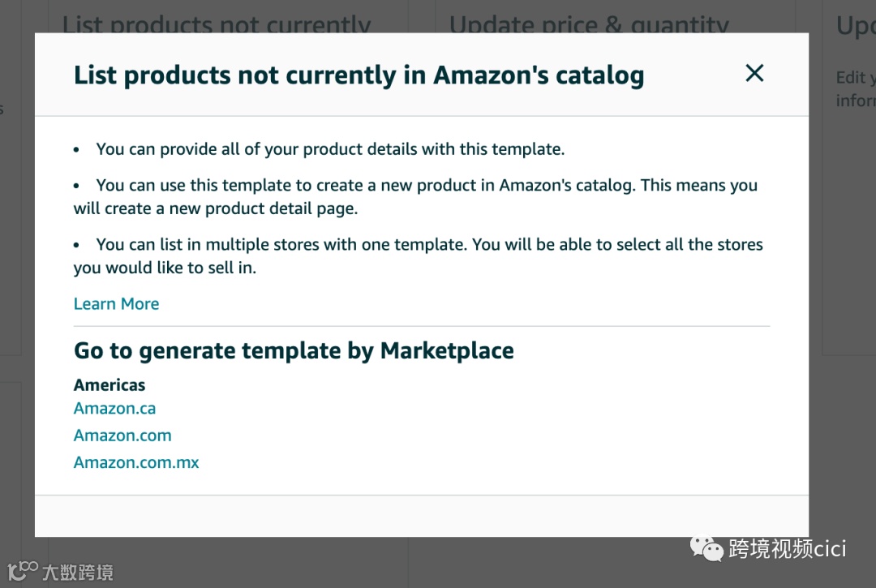Close the dialog with the X icon

754,74
